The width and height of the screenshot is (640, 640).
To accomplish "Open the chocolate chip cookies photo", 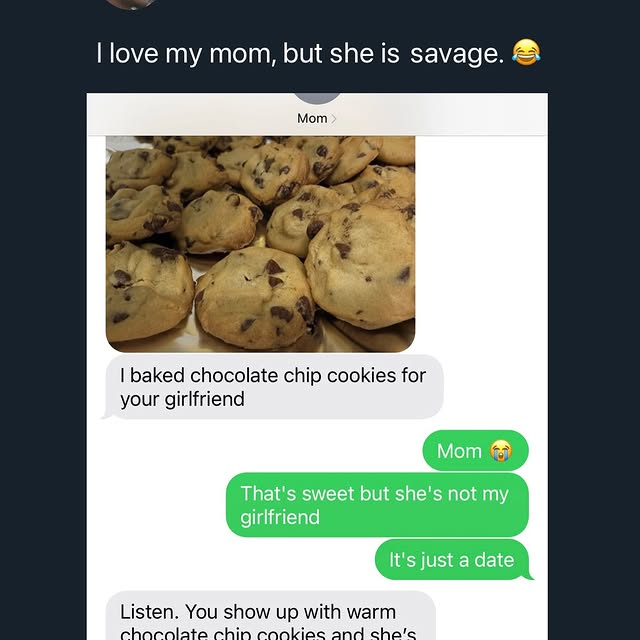I will (x=260, y=243).
